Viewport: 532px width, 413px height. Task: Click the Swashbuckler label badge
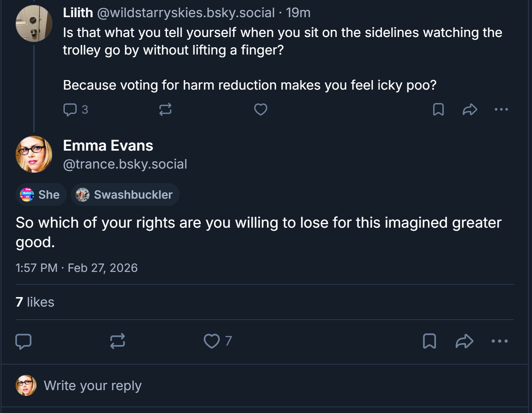point(125,195)
